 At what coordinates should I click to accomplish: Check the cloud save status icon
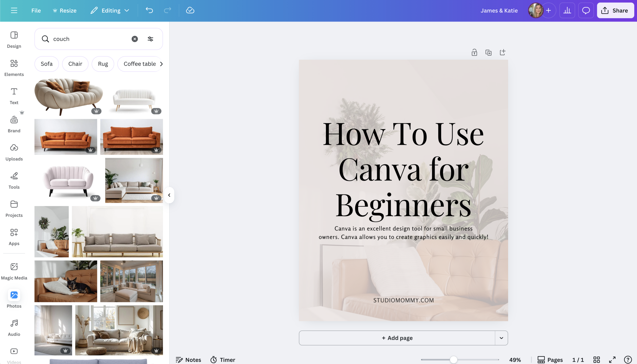pos(190,10)
